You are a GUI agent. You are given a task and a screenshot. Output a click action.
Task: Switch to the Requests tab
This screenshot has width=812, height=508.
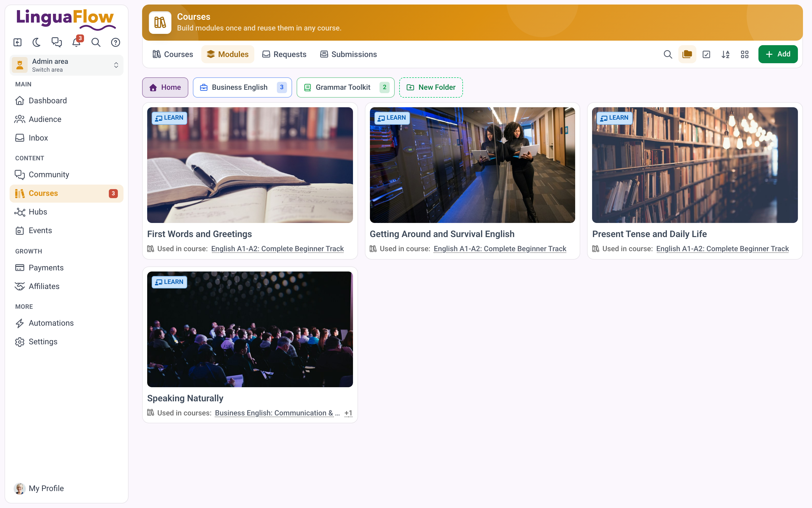(284, 54)
